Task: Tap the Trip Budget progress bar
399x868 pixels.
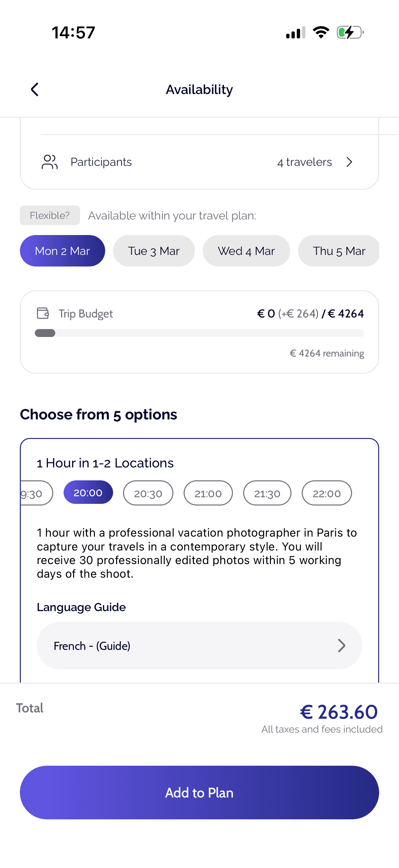Action: tap(199, 333)
